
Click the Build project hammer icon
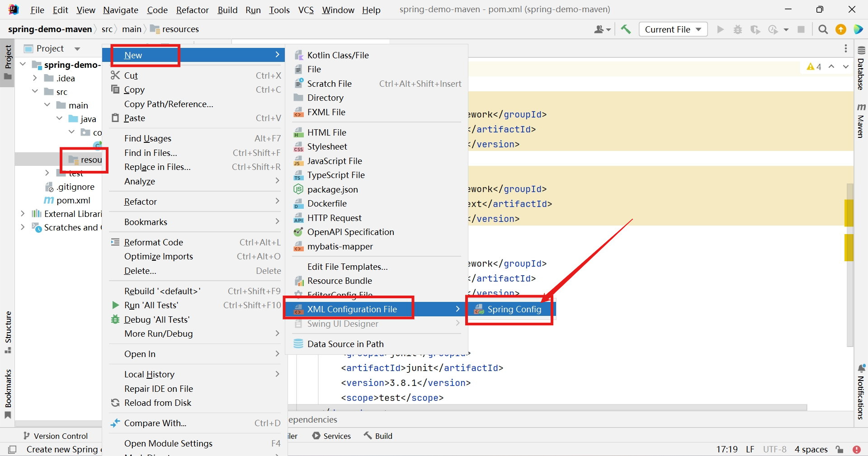click(x=626, y=29)
